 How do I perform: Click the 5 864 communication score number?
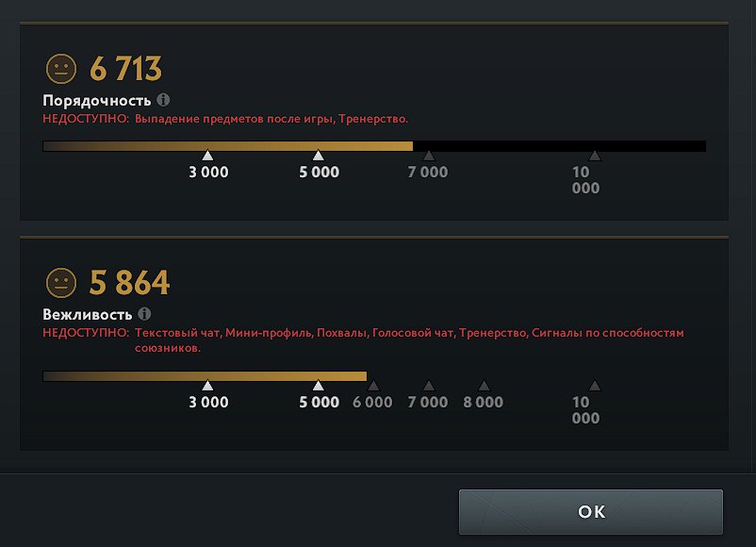point(130,283)
